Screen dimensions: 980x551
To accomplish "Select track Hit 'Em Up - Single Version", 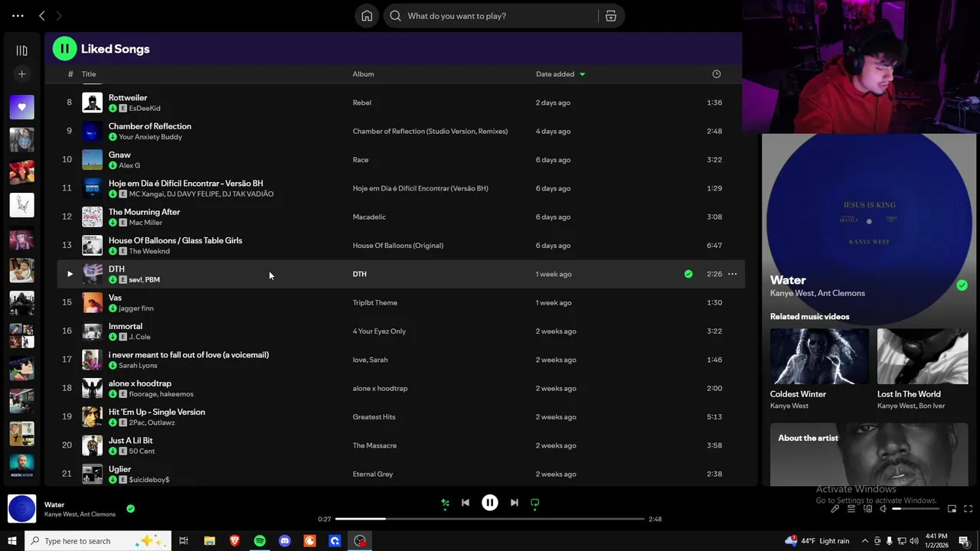I will point(400,417).
